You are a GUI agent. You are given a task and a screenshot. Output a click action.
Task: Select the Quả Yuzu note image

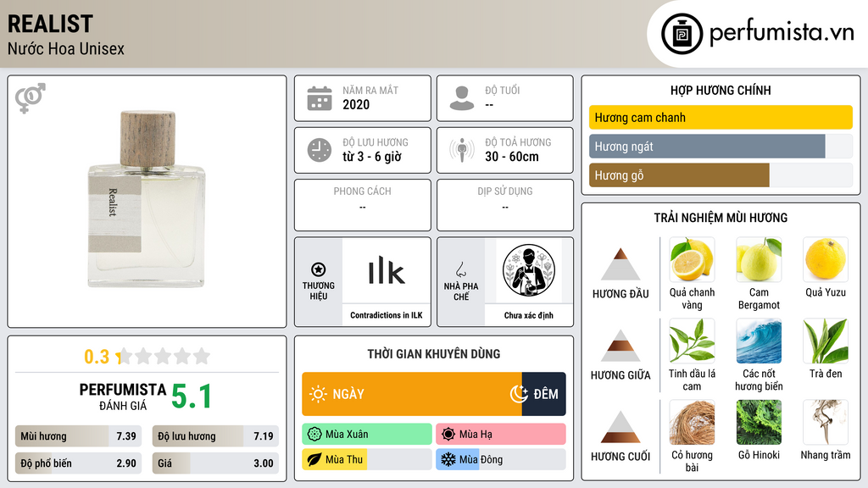tap(826, 259)
